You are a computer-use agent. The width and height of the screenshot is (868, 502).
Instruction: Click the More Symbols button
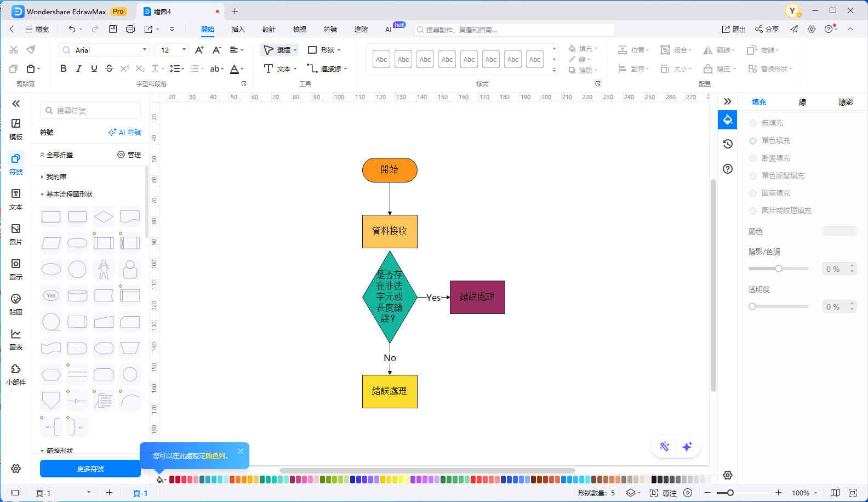click(x=90, y=469)
